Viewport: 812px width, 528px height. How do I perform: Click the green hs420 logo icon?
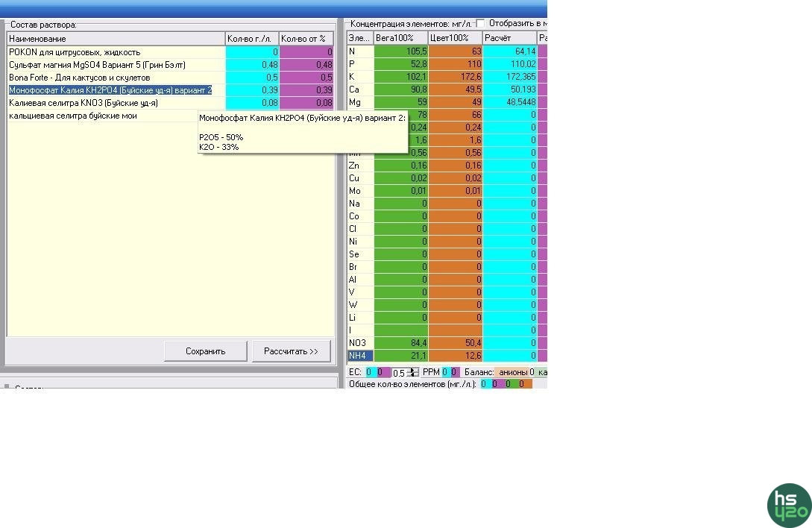(789, 505)
